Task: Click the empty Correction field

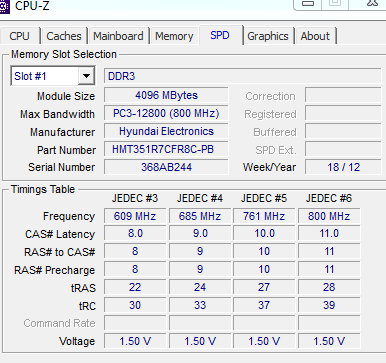Action: point(343,95)
